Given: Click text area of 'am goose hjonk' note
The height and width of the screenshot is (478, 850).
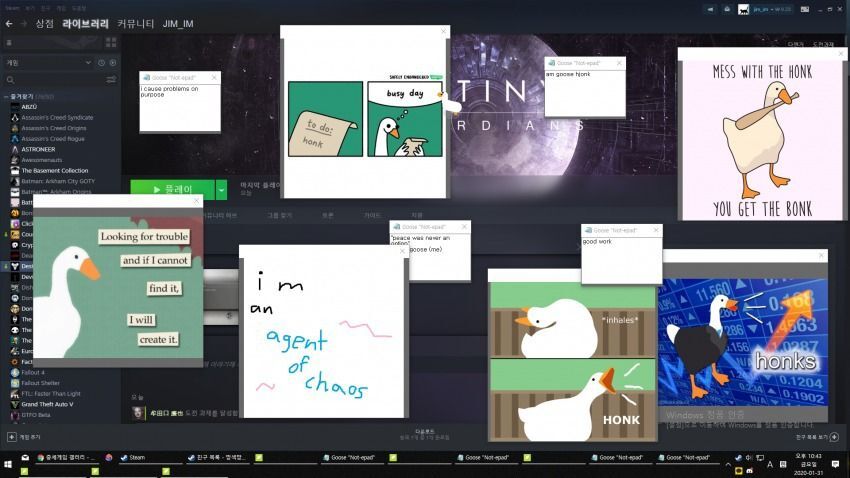Looking at the screenshot, I should [585, 92].
